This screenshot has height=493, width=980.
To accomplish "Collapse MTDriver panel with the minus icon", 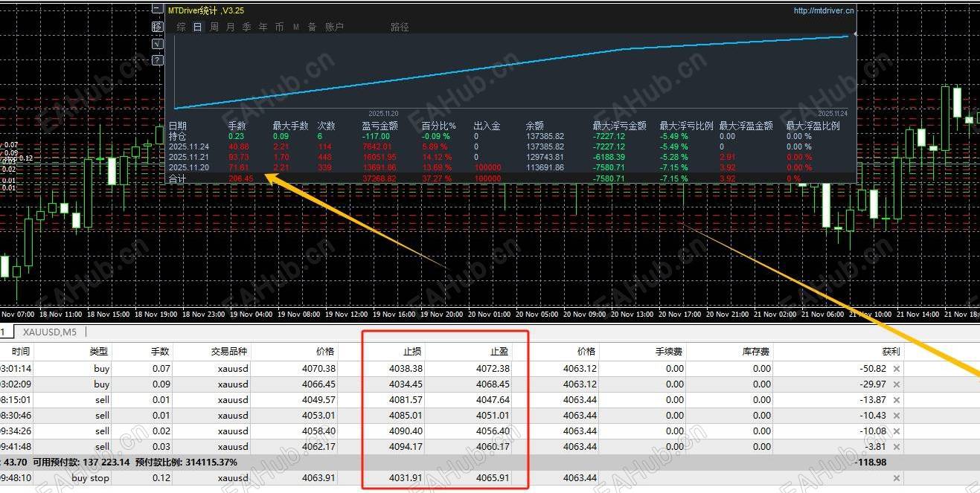I will 157,10.
